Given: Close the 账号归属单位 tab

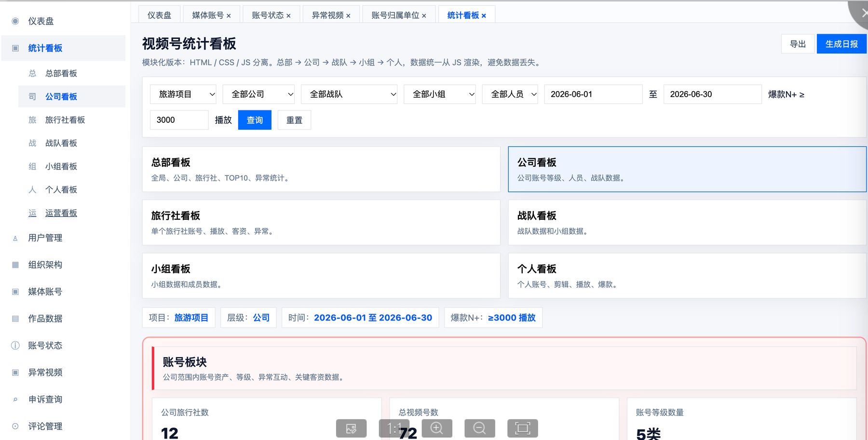Looking at the screenshot, I should coord(424,16).
